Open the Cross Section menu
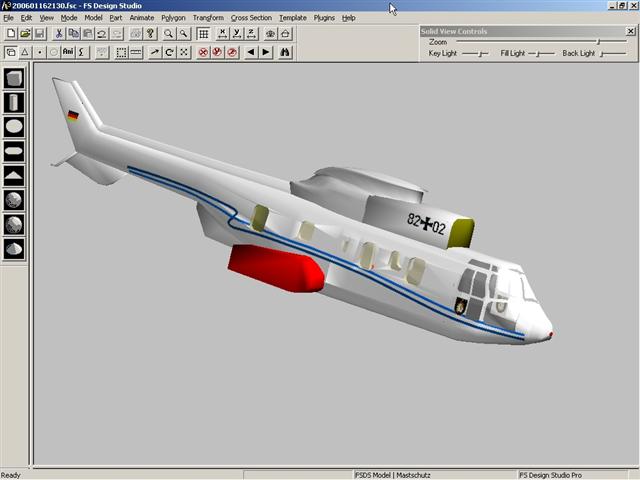This screenshot has width=640, height=480. [x=251, y=17]
